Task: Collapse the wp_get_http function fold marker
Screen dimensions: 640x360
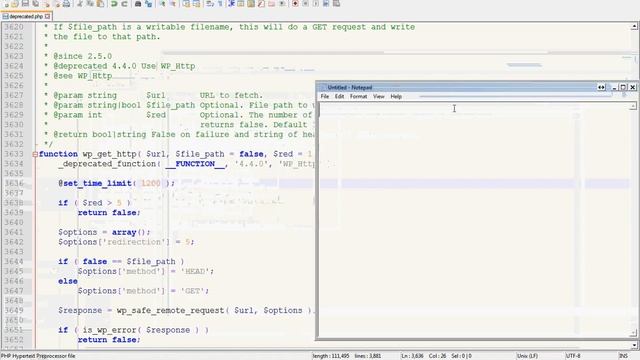Action: coord(35,154)
